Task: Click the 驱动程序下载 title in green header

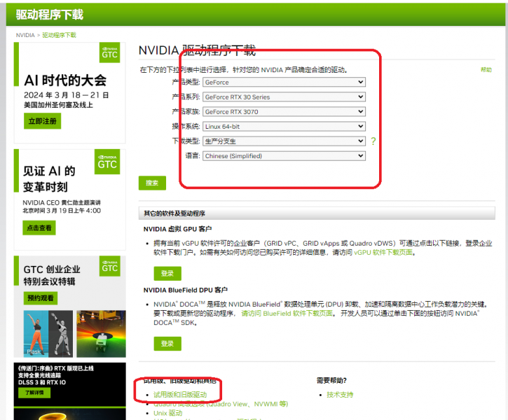Action: pyautogui.click(x=50, y=15)
